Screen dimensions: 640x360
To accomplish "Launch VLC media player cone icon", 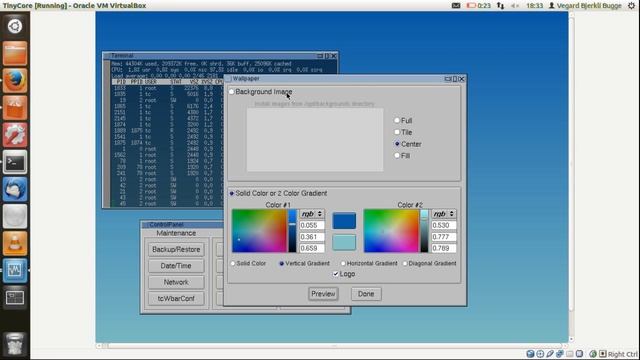I will click(x=15, y=243).
